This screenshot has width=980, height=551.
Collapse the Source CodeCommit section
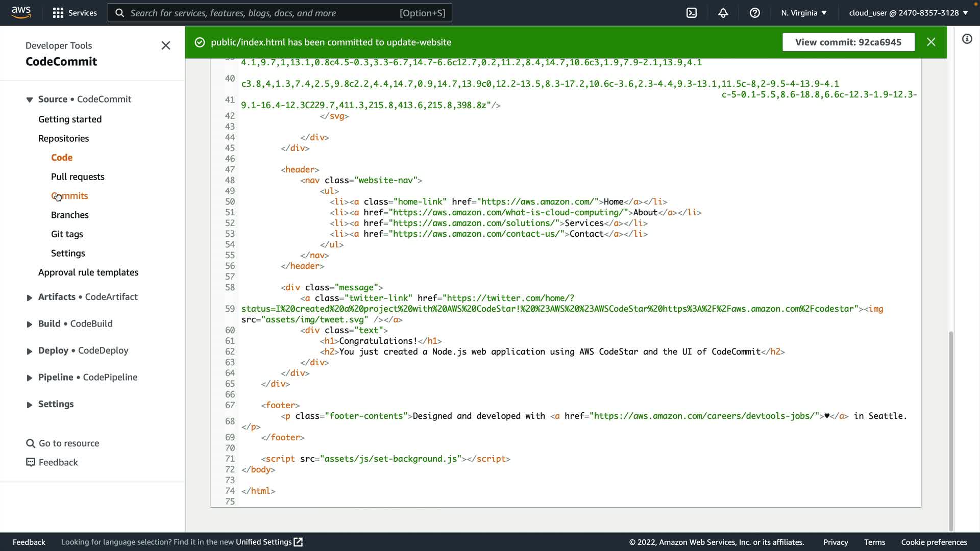(x=30, y=99)
